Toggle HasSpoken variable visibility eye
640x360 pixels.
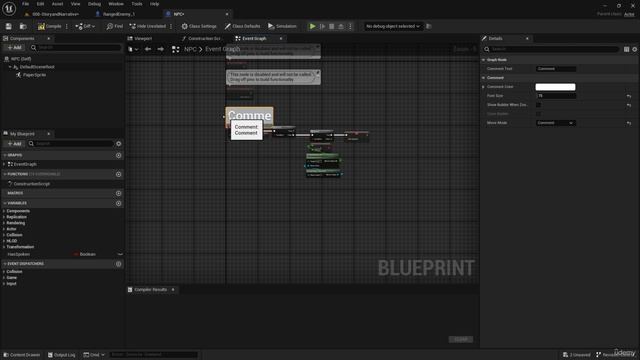[x=120, y=254]
